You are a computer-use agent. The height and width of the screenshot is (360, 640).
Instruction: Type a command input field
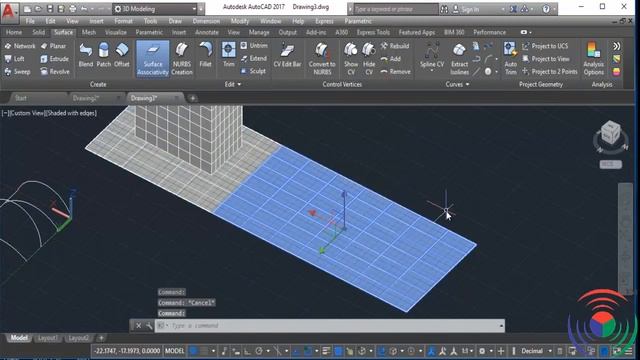pos(330,325)
